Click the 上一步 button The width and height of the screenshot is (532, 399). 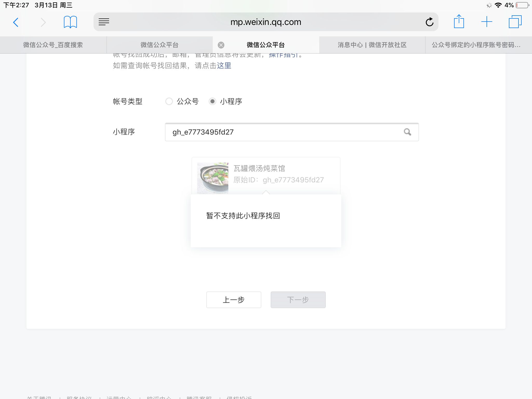[234, 300]
